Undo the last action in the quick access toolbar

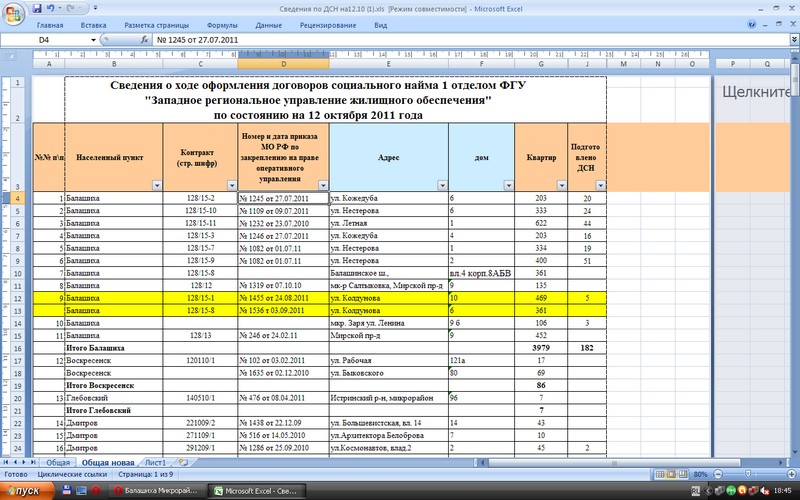(x=52, y=7)
